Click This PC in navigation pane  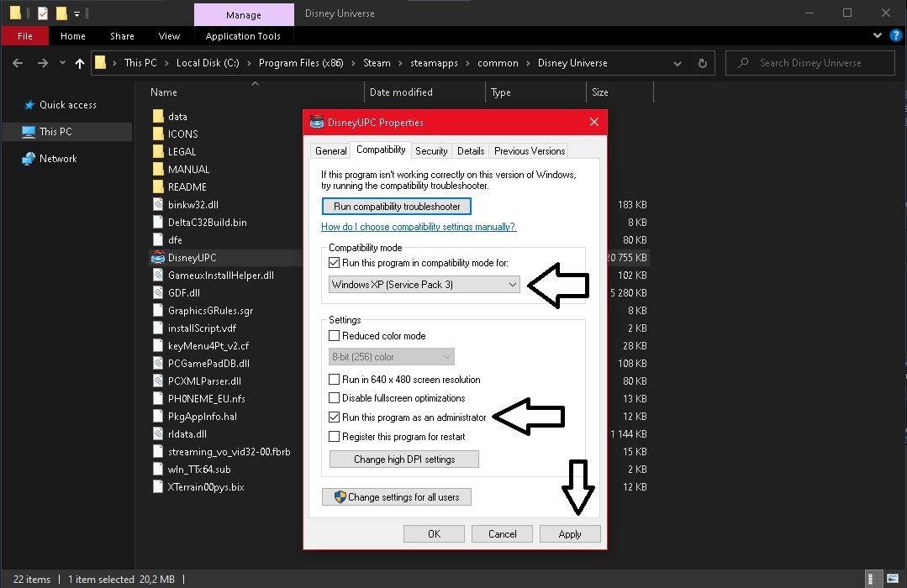(x=55, y=132)
